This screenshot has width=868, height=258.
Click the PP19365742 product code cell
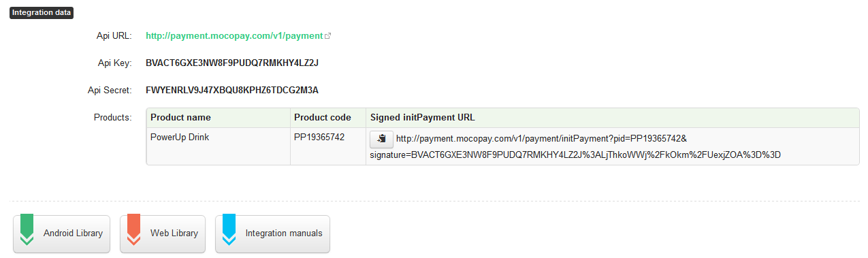(x=319, y=138)
